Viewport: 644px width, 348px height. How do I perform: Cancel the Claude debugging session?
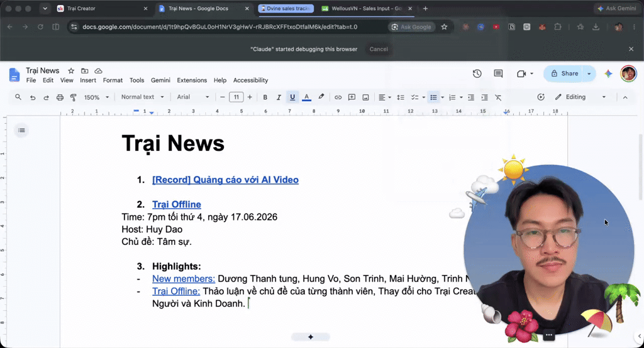pos(378,49)
